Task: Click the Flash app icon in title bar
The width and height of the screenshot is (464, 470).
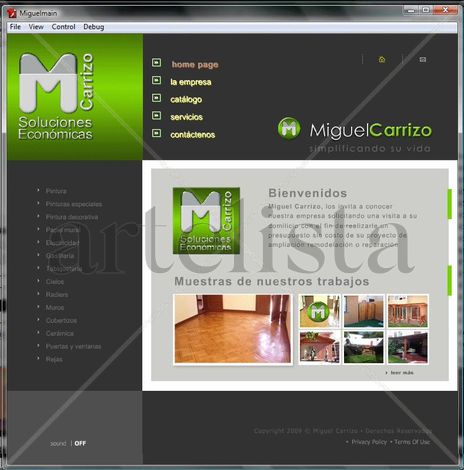Action: [12, 13]
